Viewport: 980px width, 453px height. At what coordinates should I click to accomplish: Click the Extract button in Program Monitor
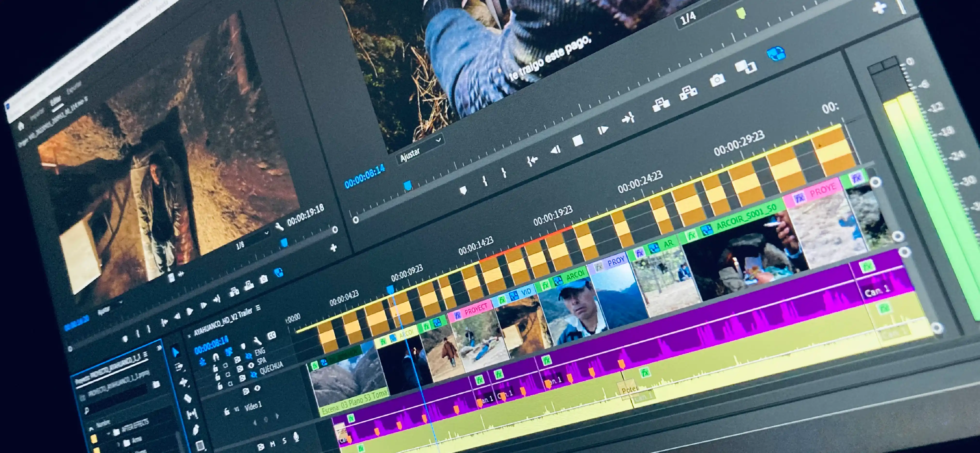tap(689, 93)
